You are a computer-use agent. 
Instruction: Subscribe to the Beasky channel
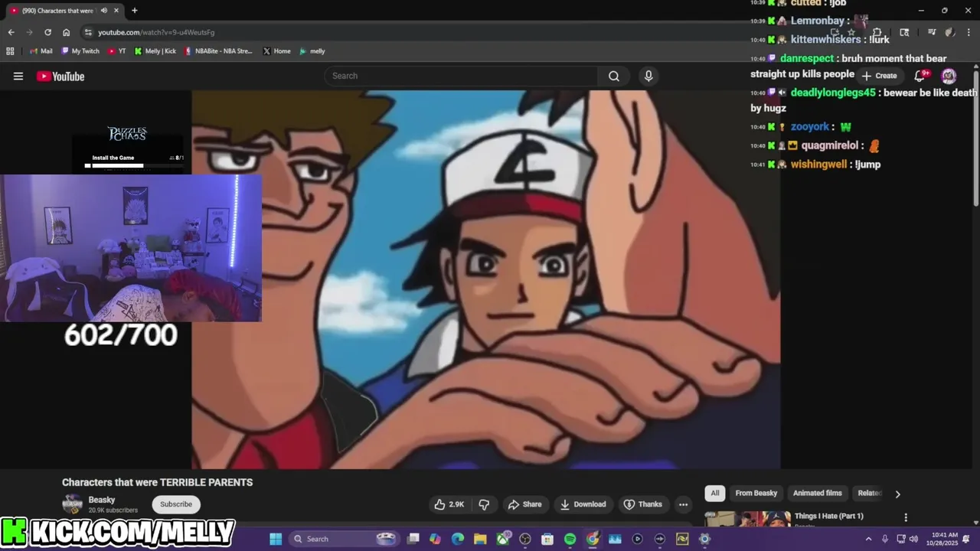[176, 504]
